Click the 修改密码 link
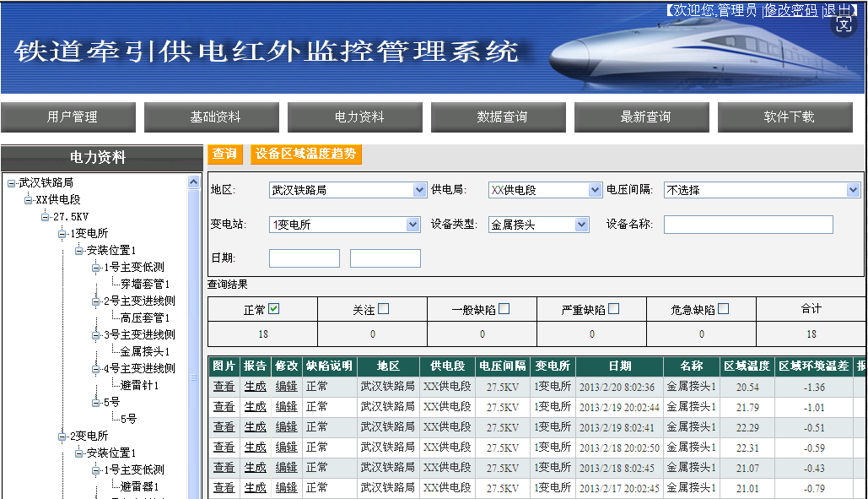The height and width of the screenshot is (499, 868). [x=790, y=10]
